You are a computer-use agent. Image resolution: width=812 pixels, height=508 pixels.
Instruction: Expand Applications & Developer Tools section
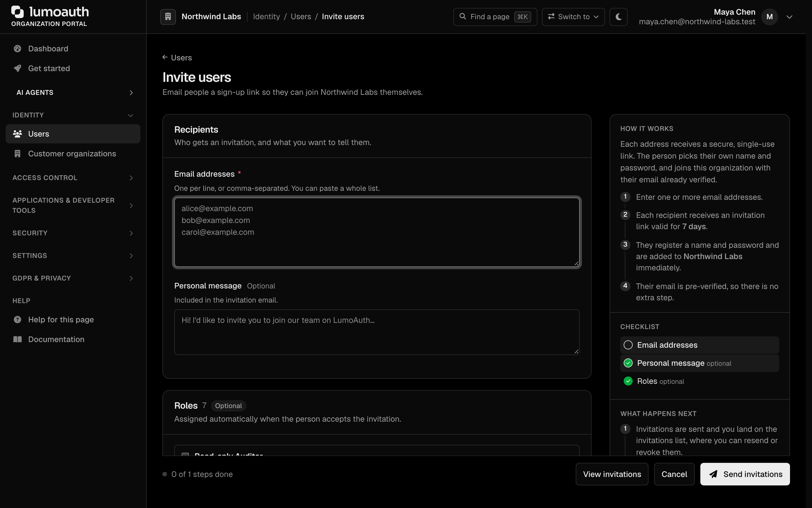[x=73, y=205]
